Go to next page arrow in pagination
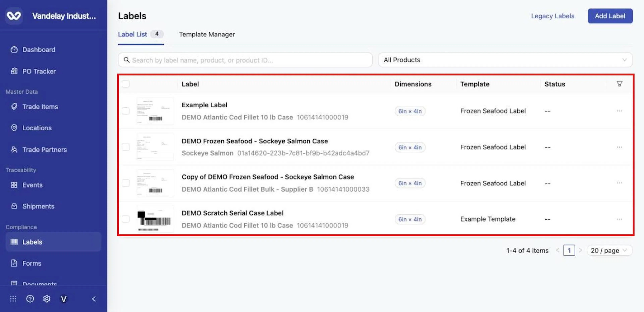644x312 pixels. tap(580, 250)
